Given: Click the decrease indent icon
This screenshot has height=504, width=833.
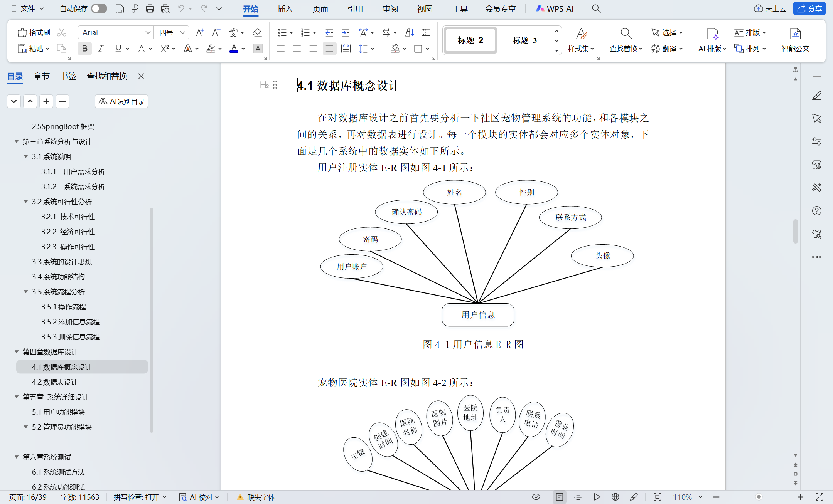Looking at the screenshot, I should tap(329, 32).
